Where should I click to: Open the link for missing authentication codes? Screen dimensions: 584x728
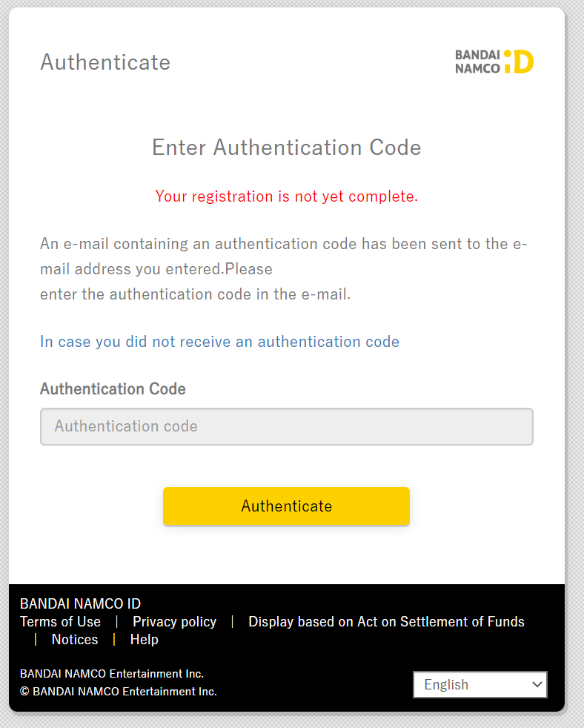click(219, 341)
